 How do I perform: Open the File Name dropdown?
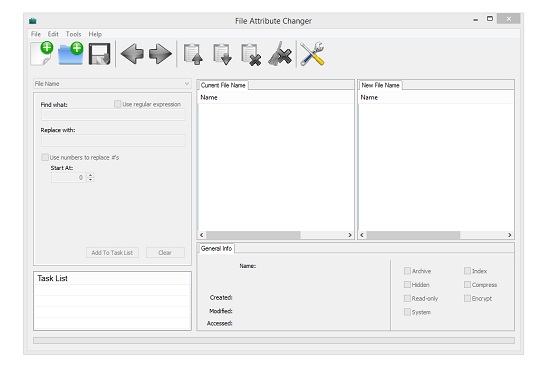(112, 83)
